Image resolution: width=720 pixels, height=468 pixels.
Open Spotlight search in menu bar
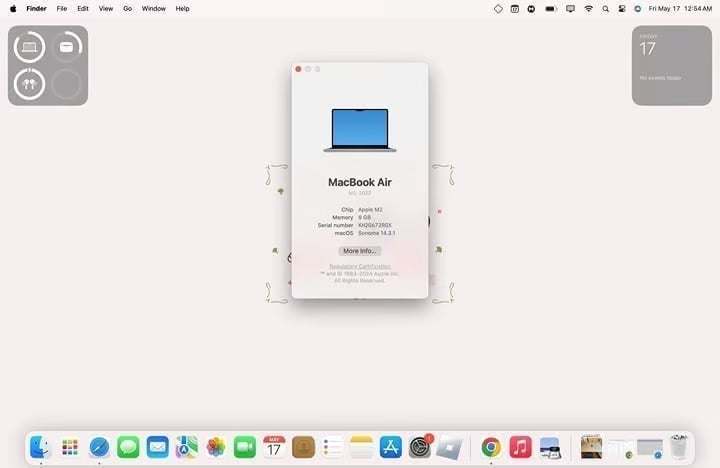pyautogui.click(x=606, y=9)
